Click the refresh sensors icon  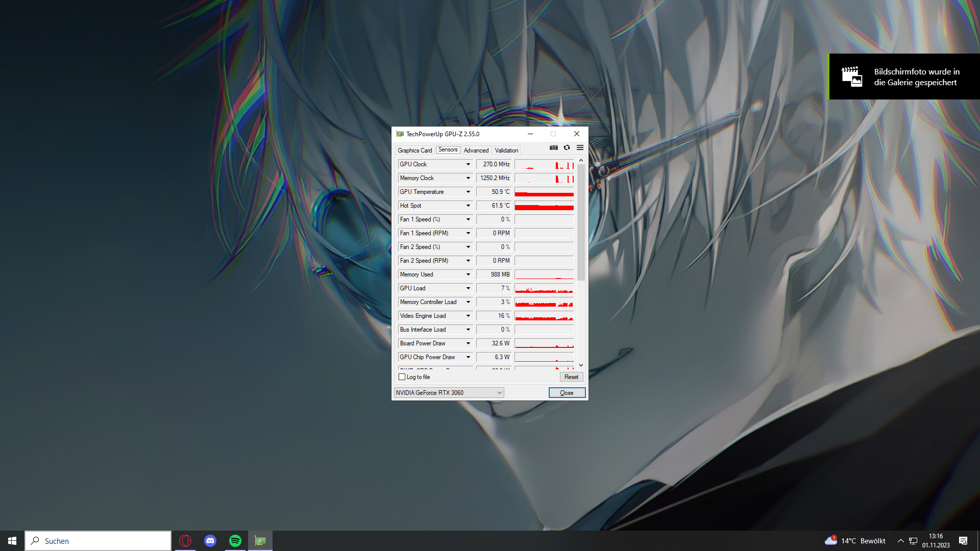[567, 147]
